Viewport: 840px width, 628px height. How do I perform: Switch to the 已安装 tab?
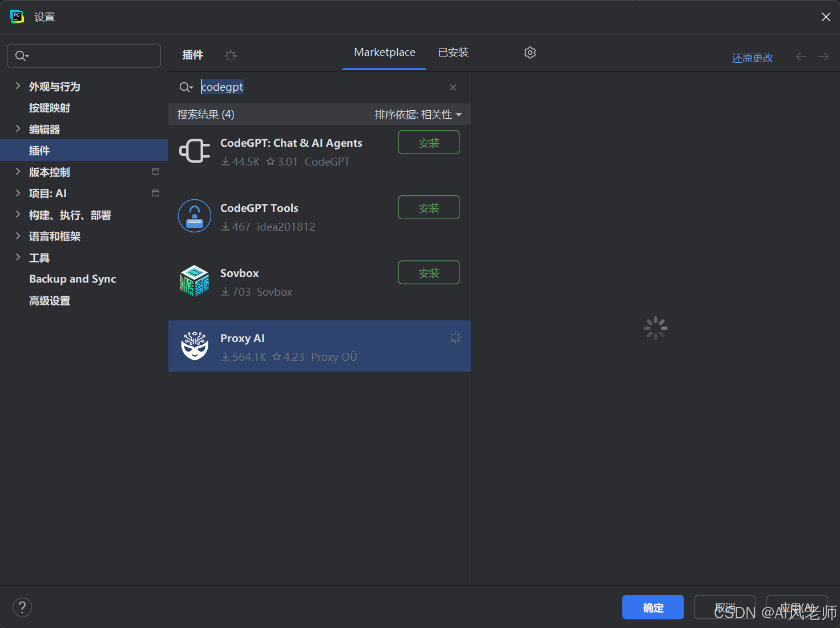coord(453,53)
